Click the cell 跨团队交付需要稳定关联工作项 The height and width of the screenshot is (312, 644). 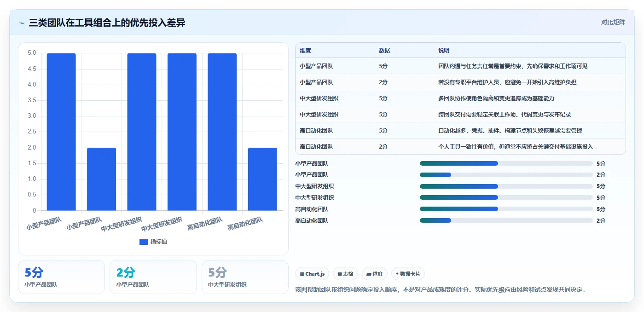click(x=505, y=115)
